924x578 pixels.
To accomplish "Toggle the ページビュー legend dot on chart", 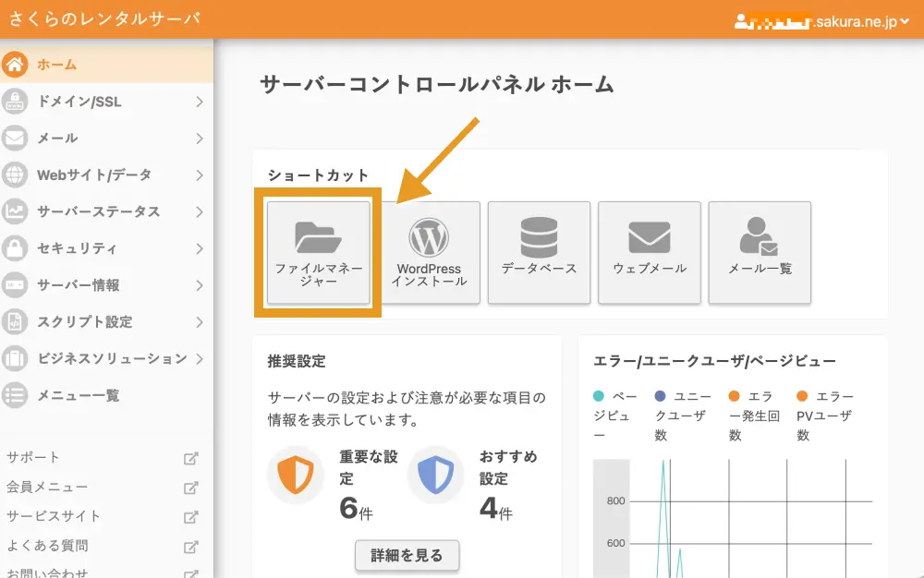I will pos(600,397).
